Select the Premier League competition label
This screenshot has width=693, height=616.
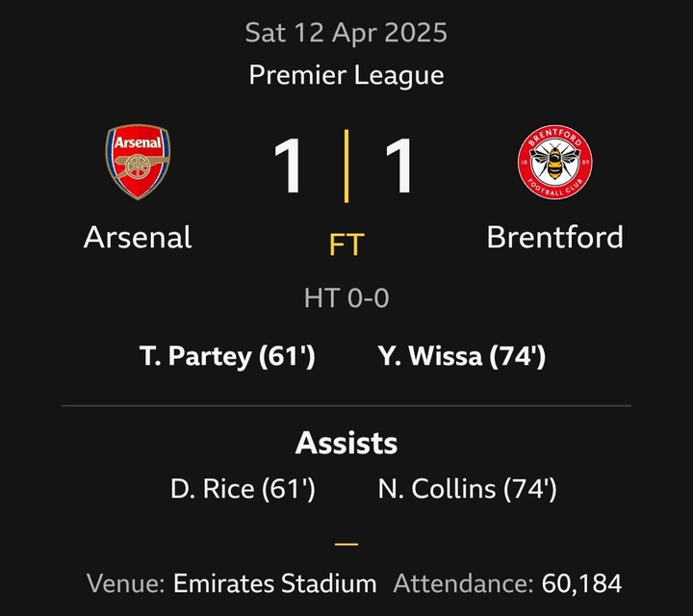(x=346, y=76)
